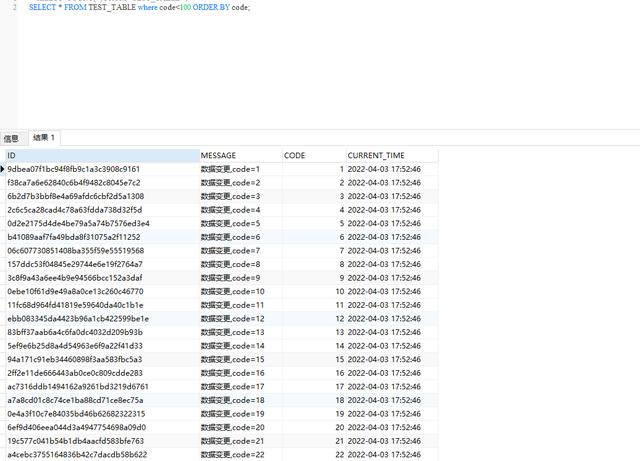The width and height of the screenshot is (640, 461).
Task: Select ID cell 157ddc53f04845e29744e6e19f2764a7
Action: pos(102,264)
